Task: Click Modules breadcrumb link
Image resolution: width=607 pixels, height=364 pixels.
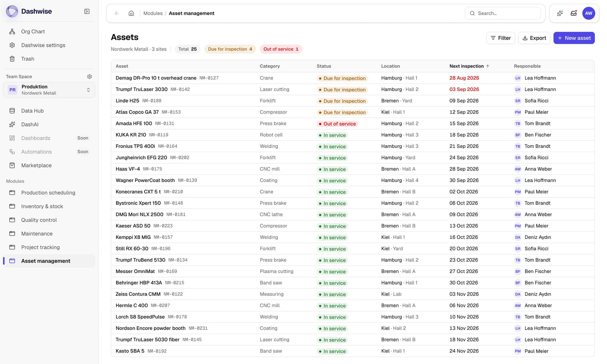Action: tap(153, 13)
